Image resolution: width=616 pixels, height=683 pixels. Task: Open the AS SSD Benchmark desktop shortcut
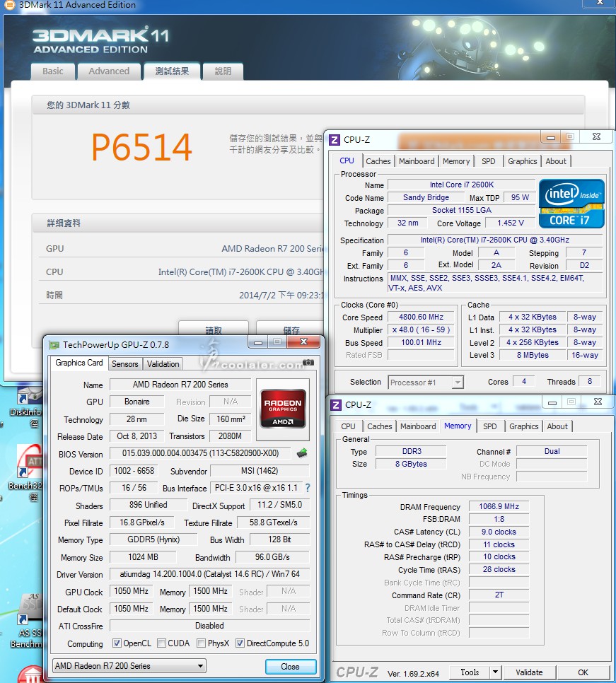coord(26,621)
